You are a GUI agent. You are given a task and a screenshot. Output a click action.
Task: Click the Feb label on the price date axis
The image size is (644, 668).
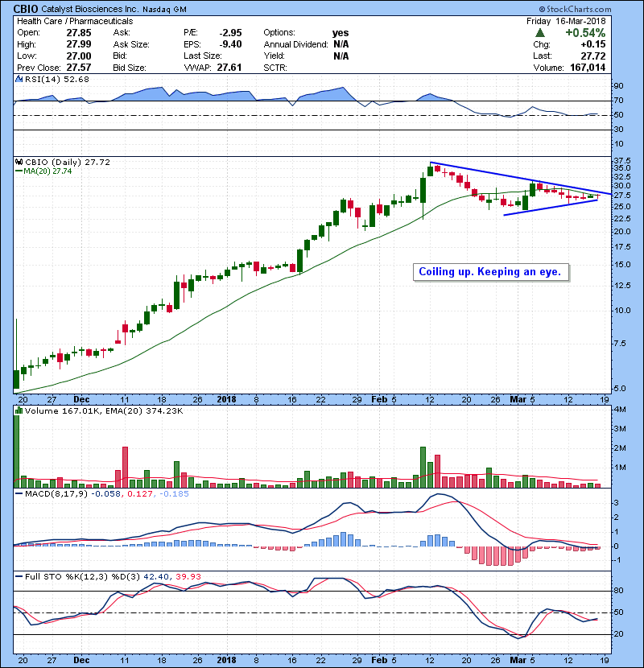[x=379, y=400]
